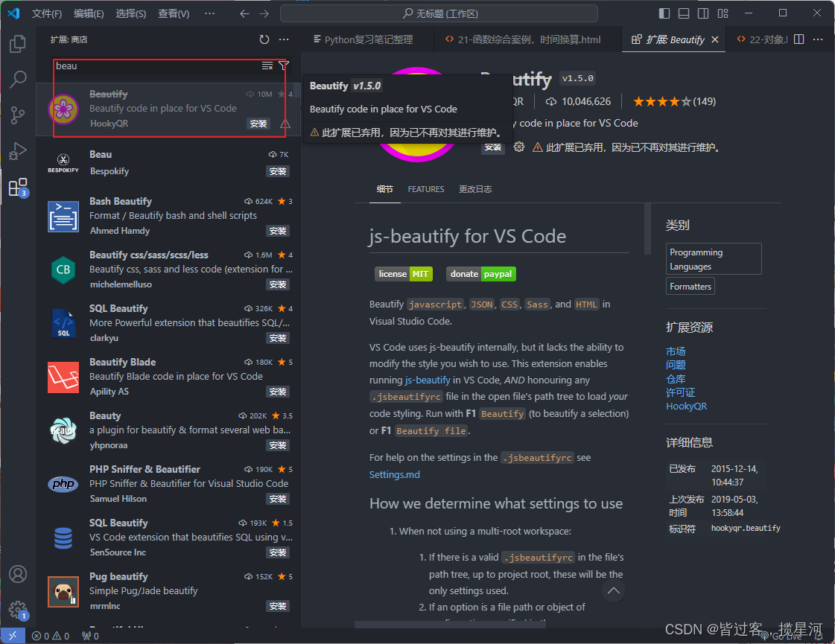
Task: Open the Explorer view in activity bar
Action: [x=18, y=44]
